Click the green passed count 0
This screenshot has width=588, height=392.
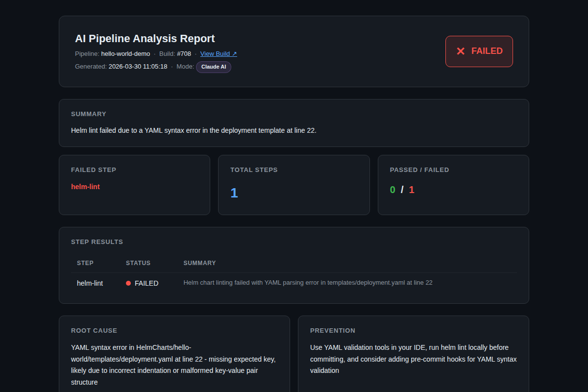[x=392, y=190]
